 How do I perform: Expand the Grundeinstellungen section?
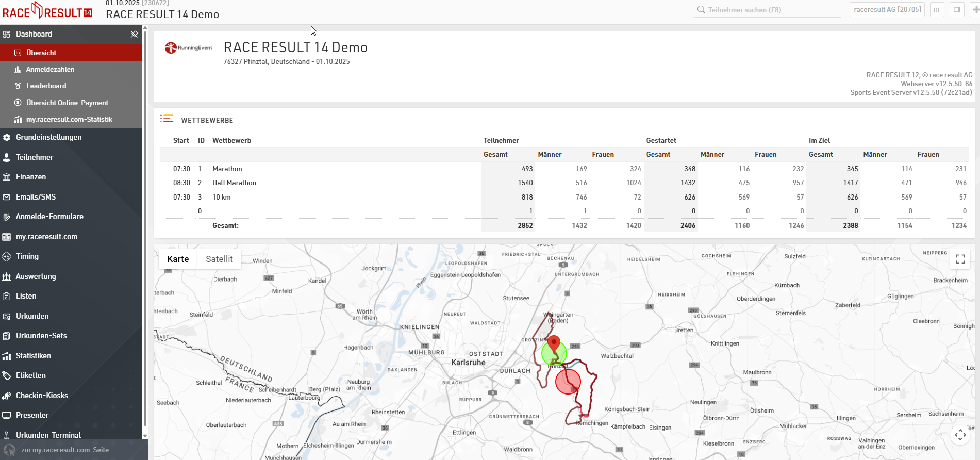48,137
